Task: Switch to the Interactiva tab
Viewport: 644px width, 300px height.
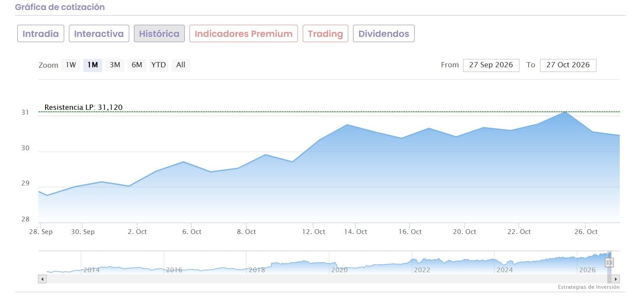Action: 99,33
